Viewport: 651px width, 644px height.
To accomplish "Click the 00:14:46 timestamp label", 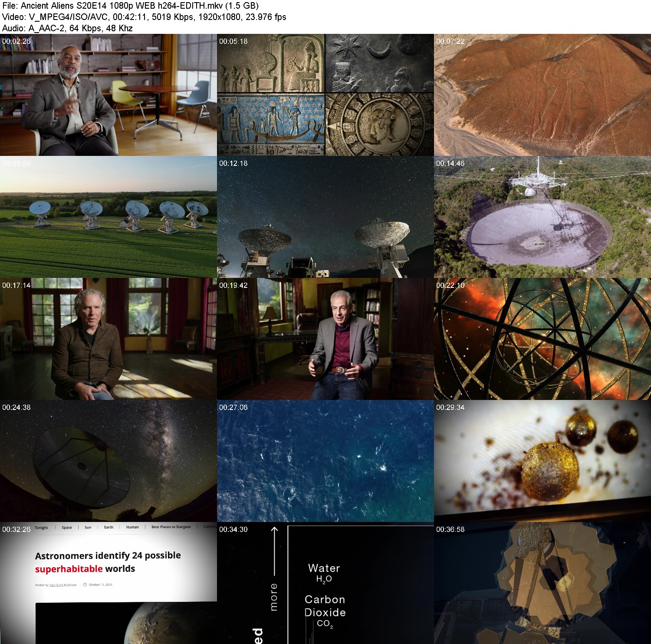I will (x=450, y=163).
